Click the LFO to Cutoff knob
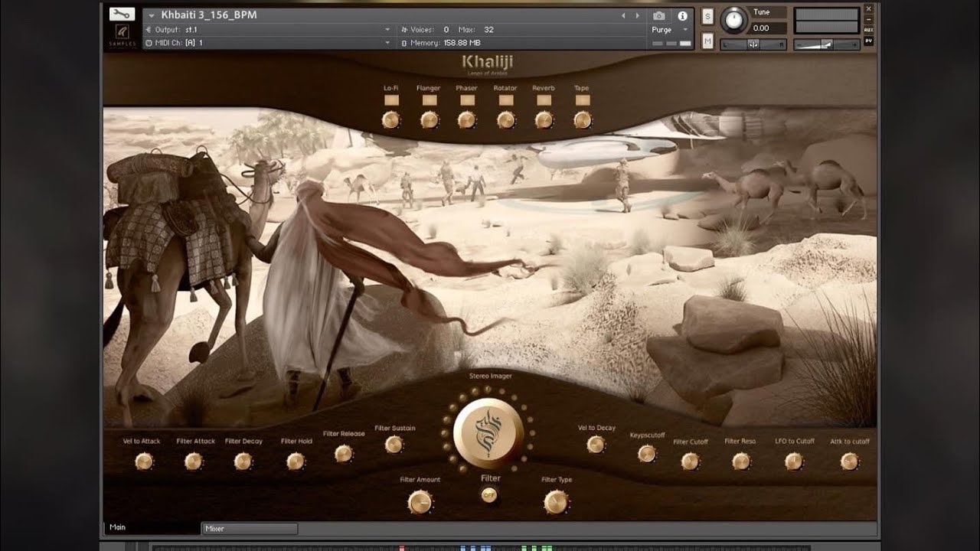Viewport: 980px width, 551px height. click(794, 461)
